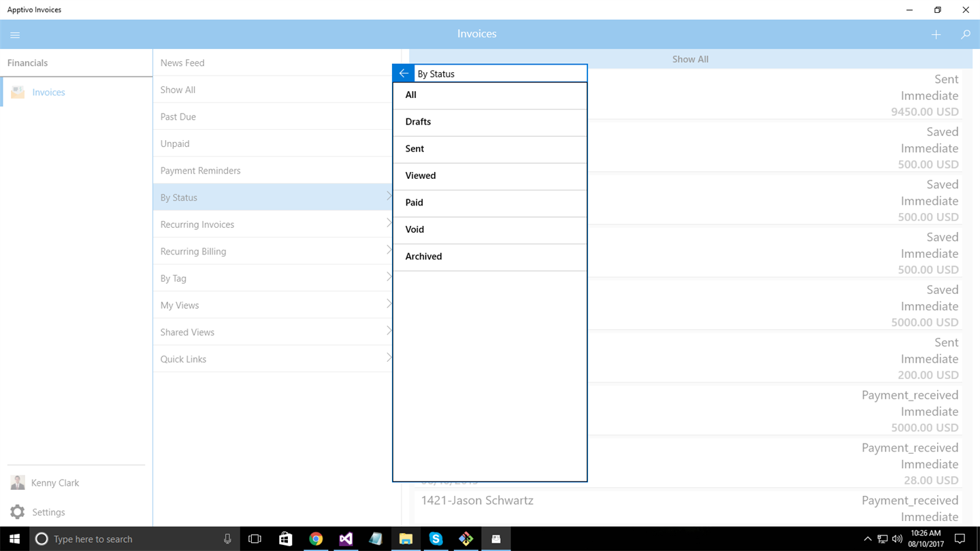This screenshot has height=551, width=980.
Task: Expand the By Tag chevron
Action: pos(389,277)
